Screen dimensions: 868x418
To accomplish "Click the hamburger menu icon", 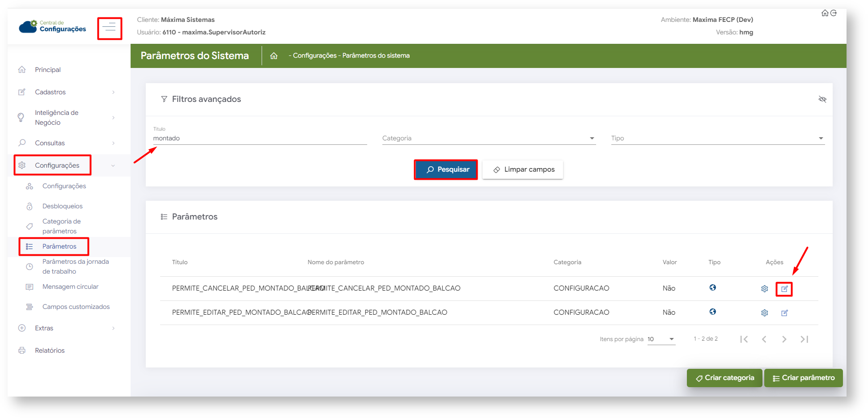I will [109, 28].
